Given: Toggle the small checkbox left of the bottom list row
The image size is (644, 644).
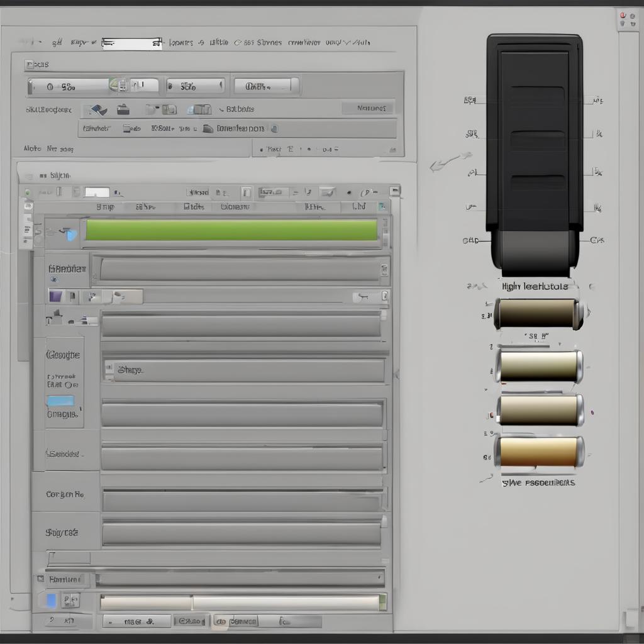Looking at the screenshot, I should pyautogui.click(x=40, y=579).
